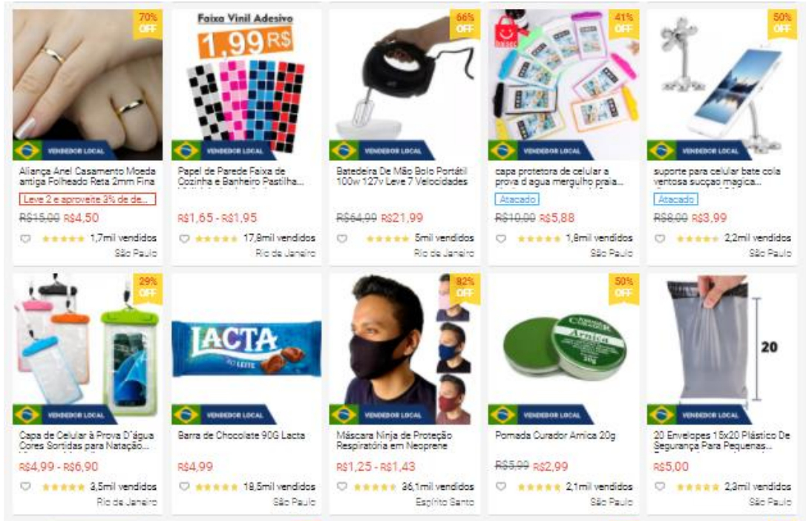Like the Batedeira De Mão mixer via heart
812x521 pixels.
point(341,239)
